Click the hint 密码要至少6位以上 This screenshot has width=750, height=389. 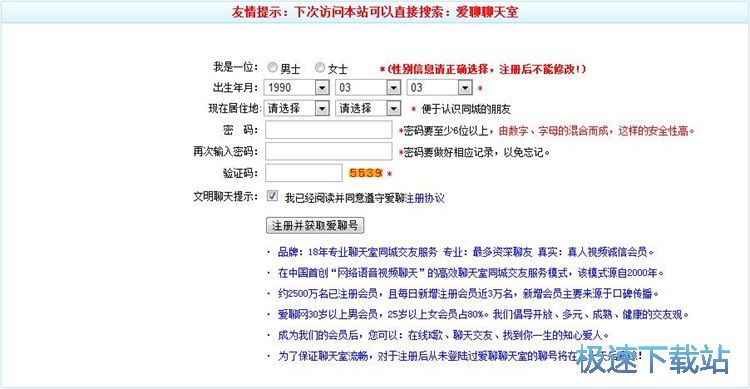(446, 131)
